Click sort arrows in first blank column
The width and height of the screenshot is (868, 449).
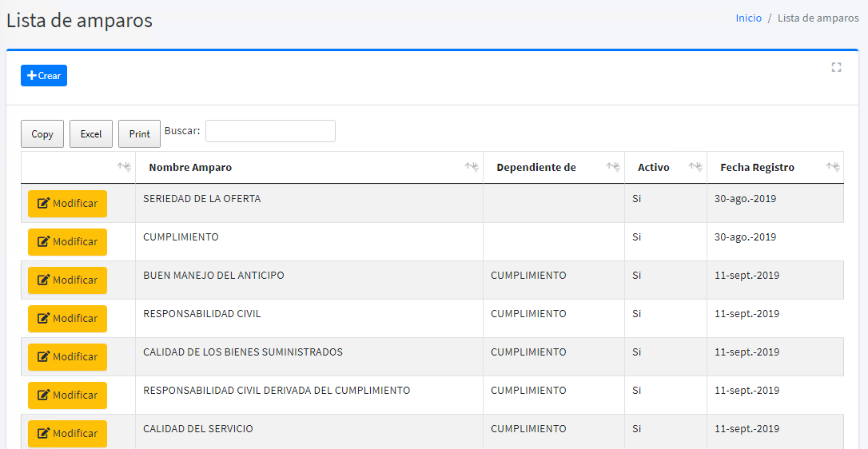tap(124, 167)
